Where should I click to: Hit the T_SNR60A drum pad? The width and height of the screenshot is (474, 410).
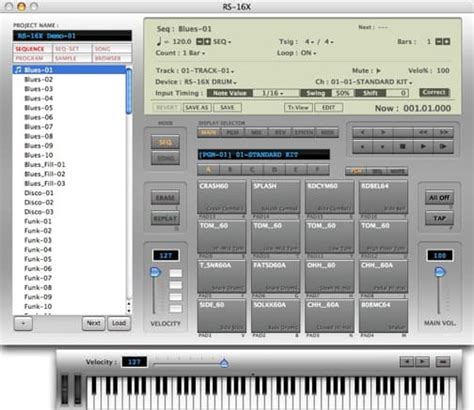click(222, 276)
